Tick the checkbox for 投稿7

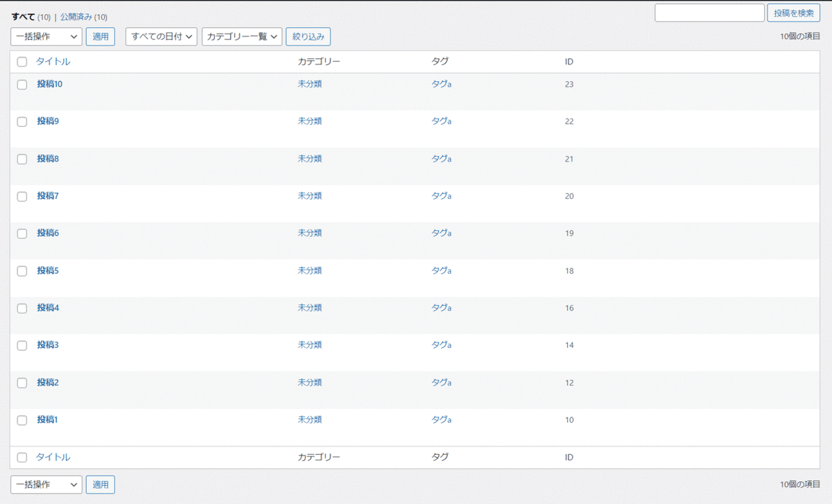click(x=22, y=196)
